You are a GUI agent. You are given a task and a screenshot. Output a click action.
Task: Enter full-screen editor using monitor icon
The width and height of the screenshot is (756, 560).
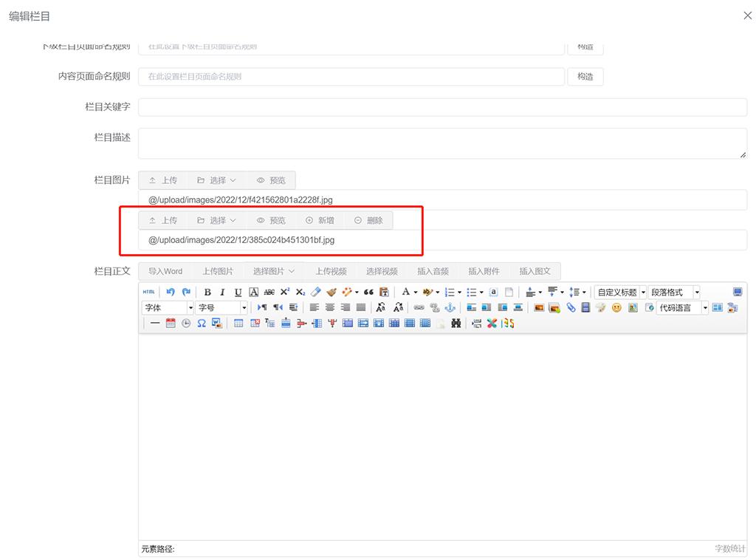738,293
